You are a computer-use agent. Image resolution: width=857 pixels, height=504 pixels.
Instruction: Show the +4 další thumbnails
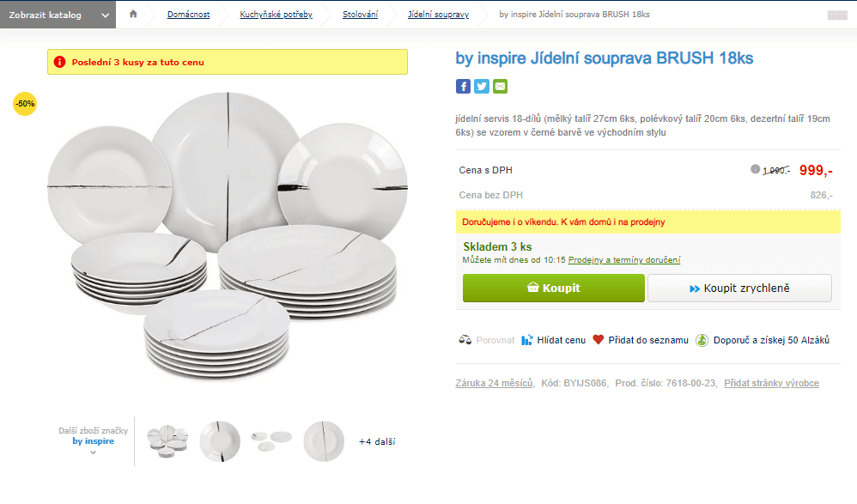pyautogui.click(x=377, y=442)
